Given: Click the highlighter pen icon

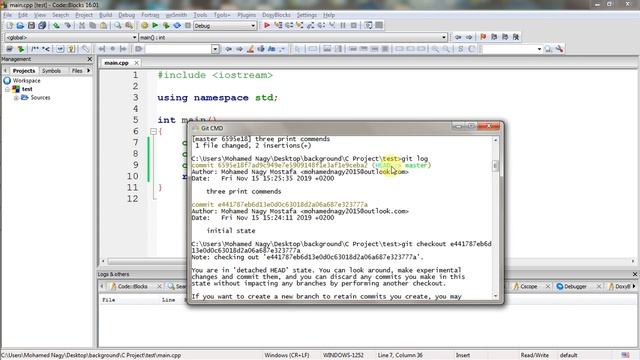Looking at the screenshot, I should pyautogui.click(x=250, y=49).
